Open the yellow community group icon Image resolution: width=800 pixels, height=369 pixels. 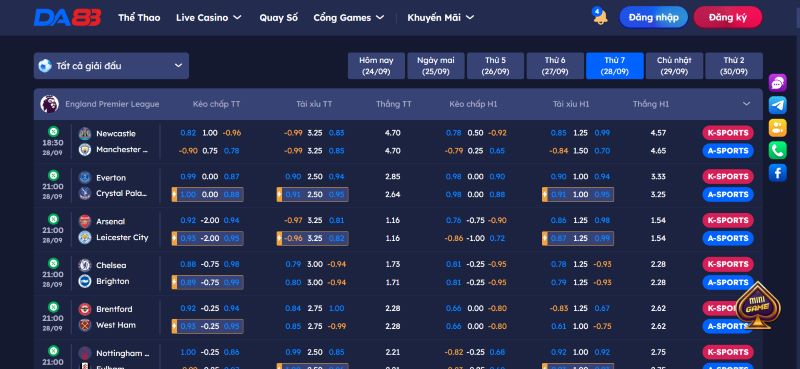(778, 128)
